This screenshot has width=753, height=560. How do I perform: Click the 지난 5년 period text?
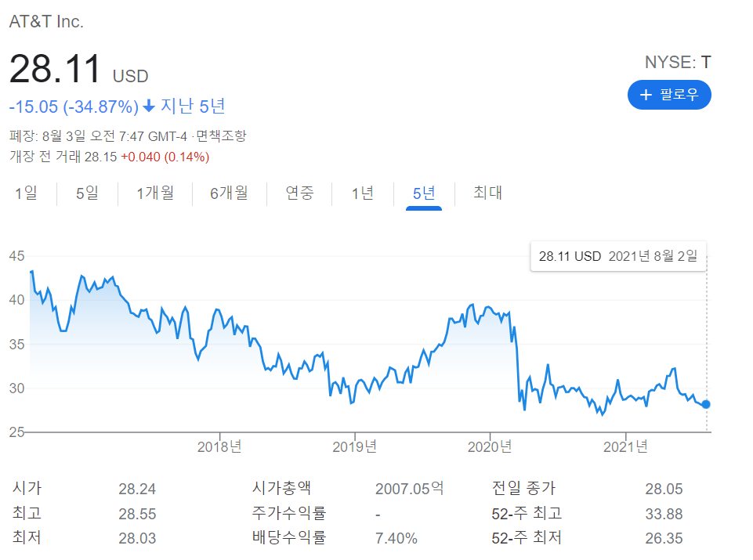point(193,106)
